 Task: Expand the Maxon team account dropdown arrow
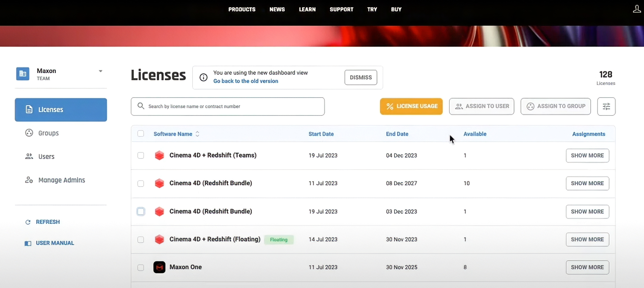[x=101, y=71]
